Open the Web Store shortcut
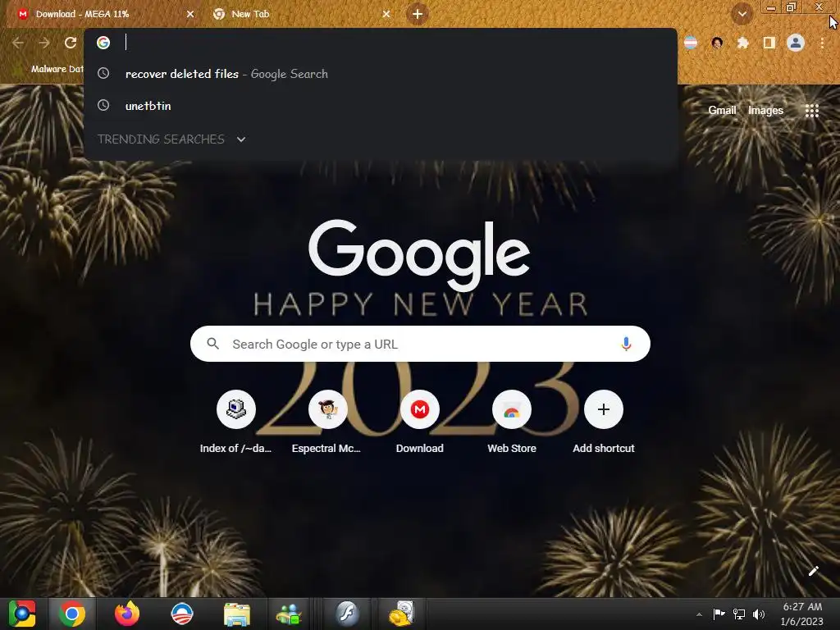This screenshot has width=840, height=630. point(512,423)
